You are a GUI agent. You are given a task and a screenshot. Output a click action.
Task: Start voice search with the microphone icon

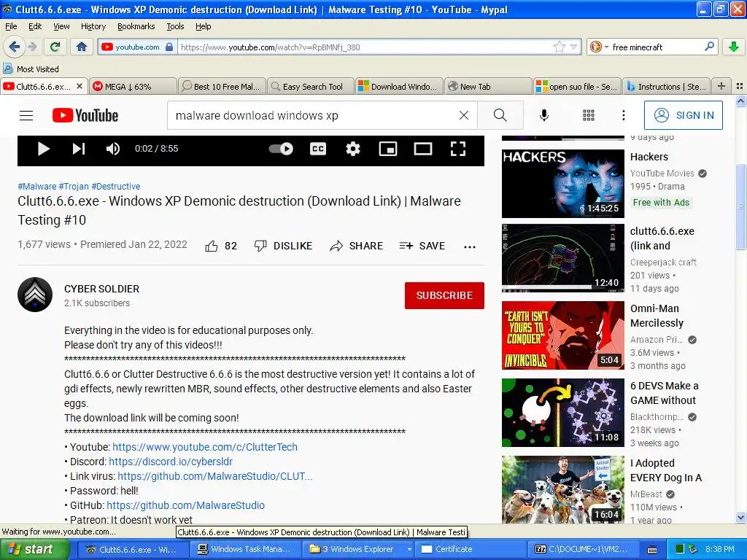click(543, 115)
